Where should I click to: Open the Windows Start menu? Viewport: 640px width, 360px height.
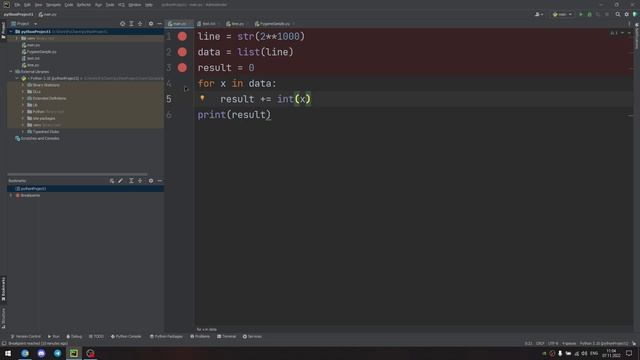pos(8,353)
